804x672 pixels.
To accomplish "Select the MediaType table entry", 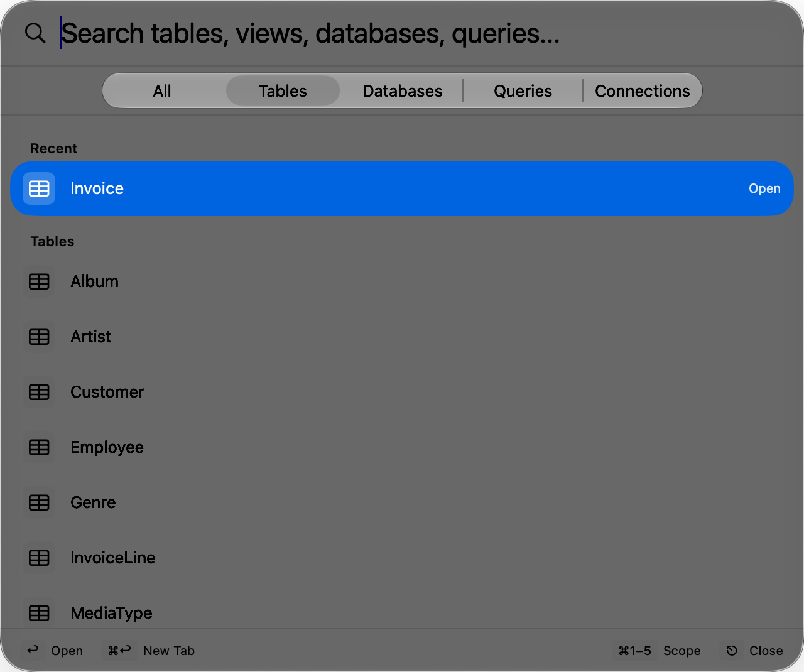I will click(x=402, y=613).
